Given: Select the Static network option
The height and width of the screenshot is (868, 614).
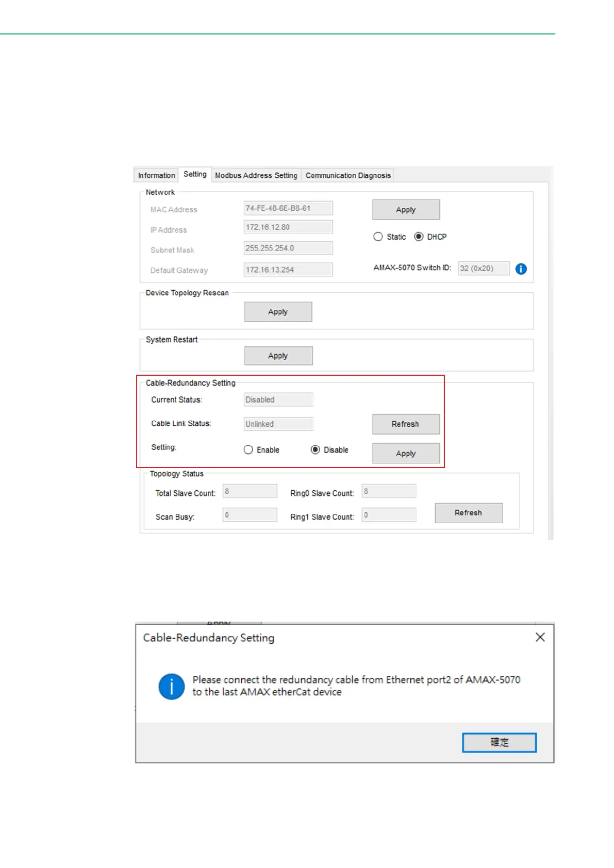Looking at the screenshot, I should pyautogui.click(x=378, y=237).
